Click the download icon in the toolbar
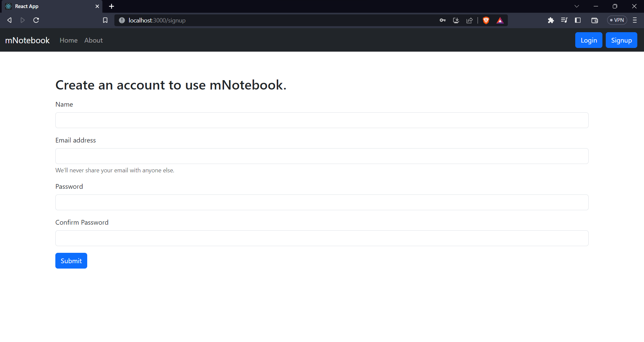The image size is (644, 342). pos(456,20)
